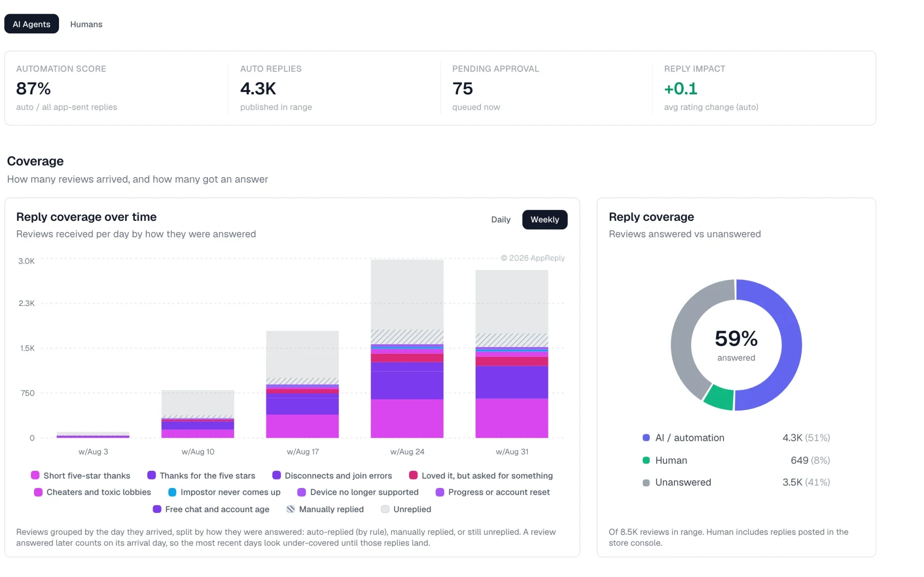Click the AUTO REPLIES label
Viewport: 924px width, 577px height.
pos(271,69)
